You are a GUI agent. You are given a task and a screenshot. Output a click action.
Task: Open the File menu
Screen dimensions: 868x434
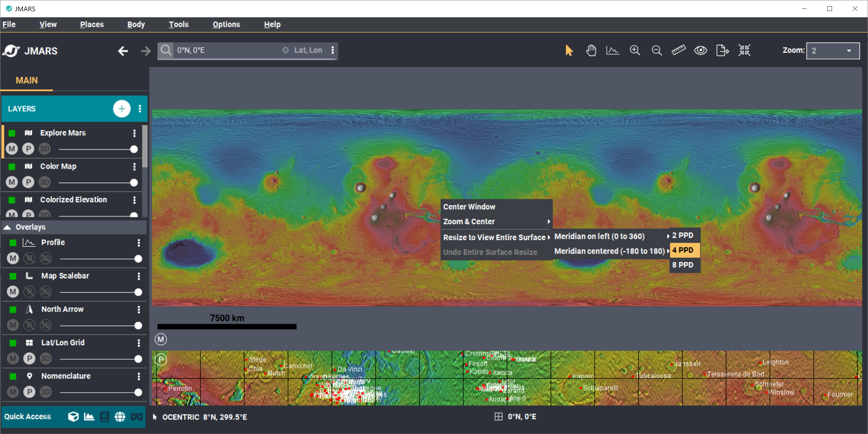click(9, 24)
